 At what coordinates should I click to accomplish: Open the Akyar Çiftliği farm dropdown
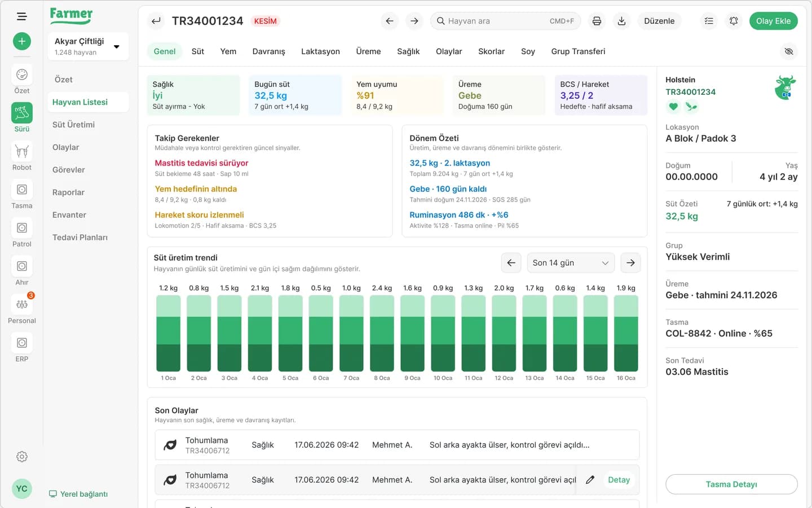click(x=88, y=46)
